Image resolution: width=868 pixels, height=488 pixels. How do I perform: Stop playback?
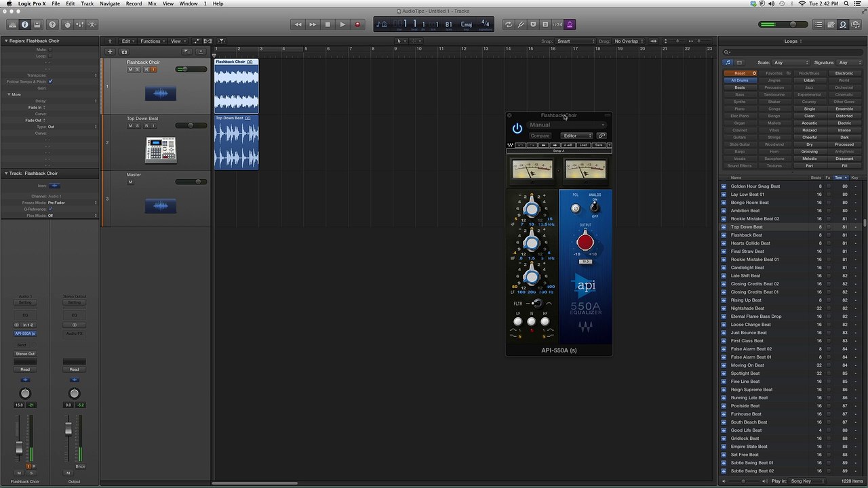328,24
